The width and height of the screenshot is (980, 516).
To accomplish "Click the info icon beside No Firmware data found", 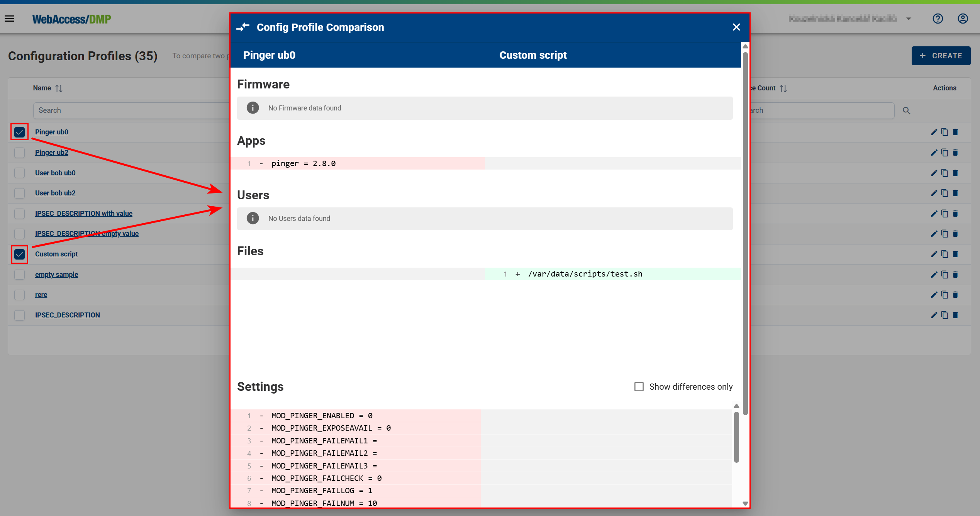I will (253, 108).
